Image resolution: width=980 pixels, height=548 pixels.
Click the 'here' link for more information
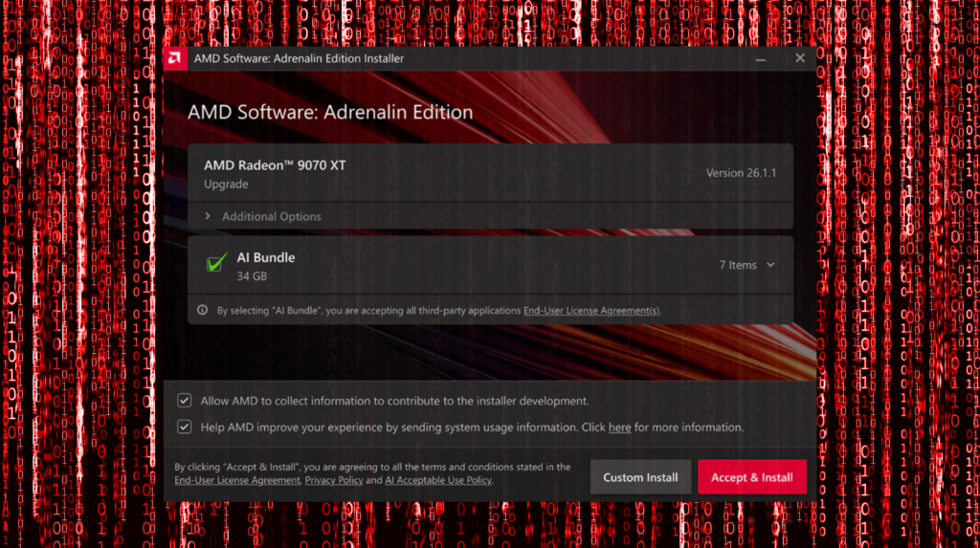click(x=619, y=427)
